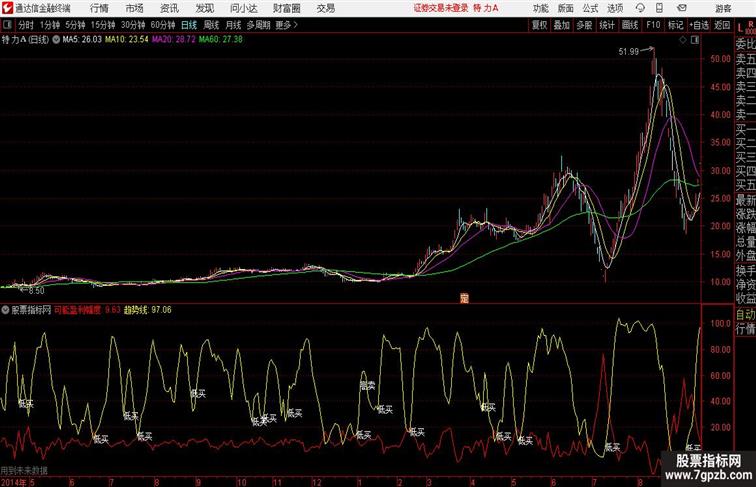Toggle the side panel icon at chart top-right
Screen dimensions: 756x487
695,40
